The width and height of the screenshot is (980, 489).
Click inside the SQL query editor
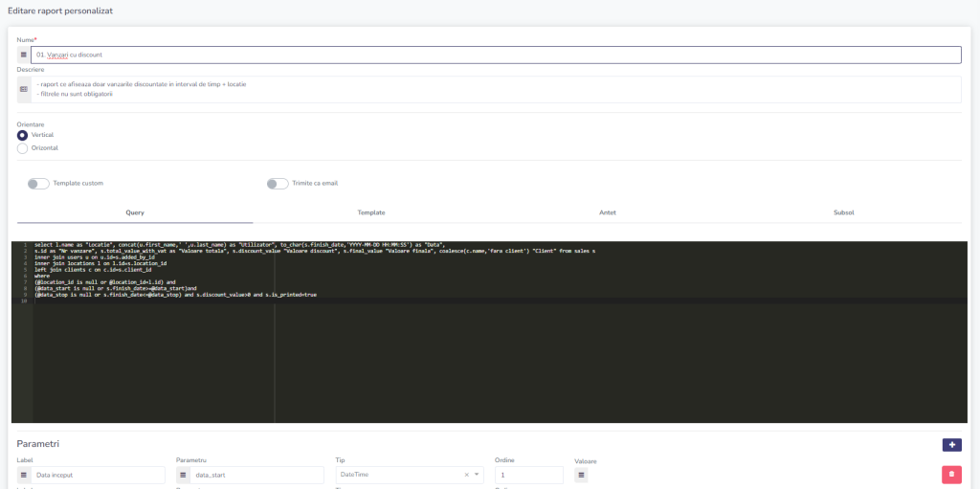tap(479, 364)
